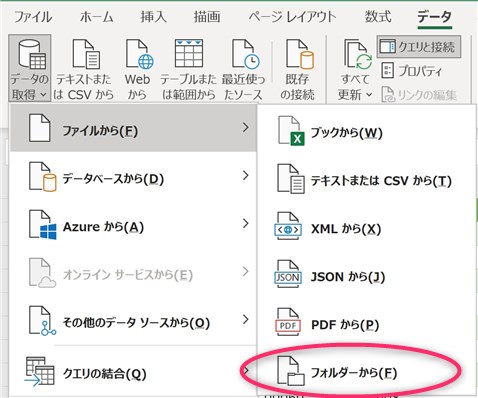Switch to the ファイル tab
Viewport: 478px width, 398px height.
(x=33, y=17)
